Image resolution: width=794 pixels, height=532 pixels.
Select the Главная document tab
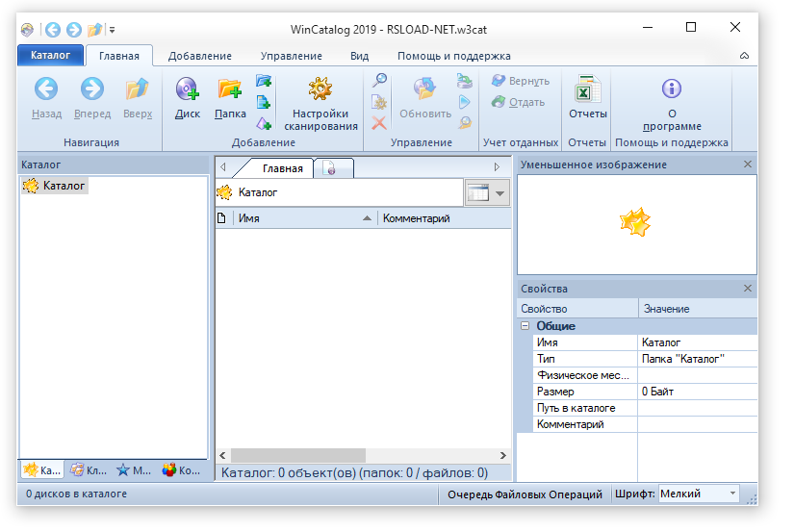pos(282,168)
